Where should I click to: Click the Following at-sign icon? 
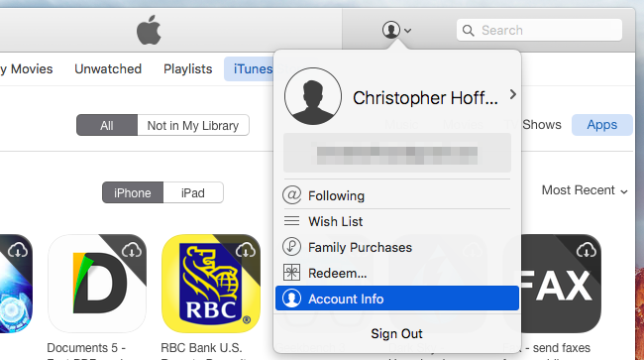(291, 195)
